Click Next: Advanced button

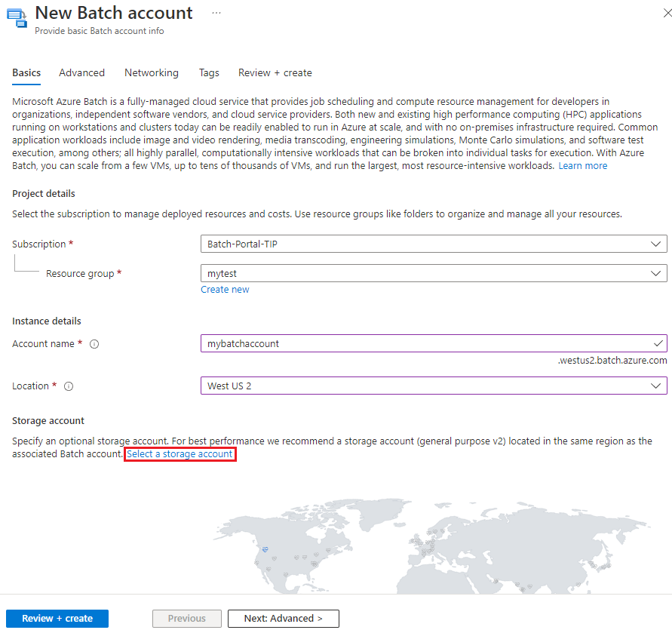pyautogui.click(x=283, y=618)
